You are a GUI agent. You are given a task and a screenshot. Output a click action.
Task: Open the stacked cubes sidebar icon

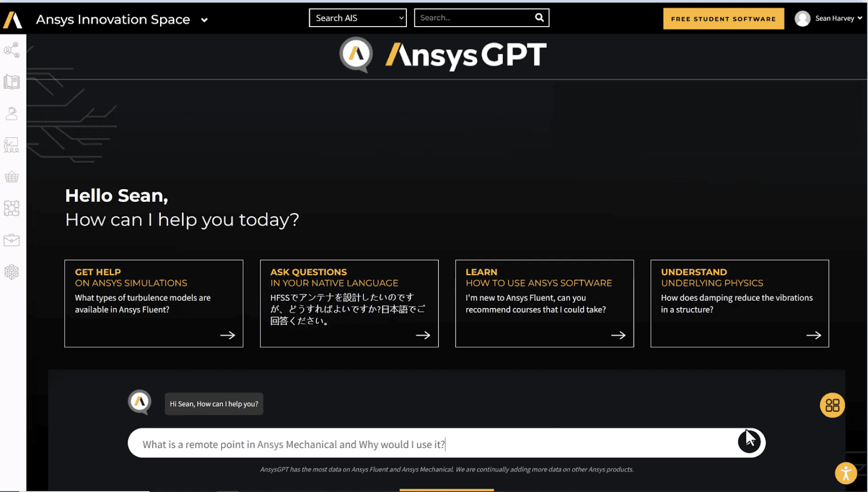click(12, 272)
